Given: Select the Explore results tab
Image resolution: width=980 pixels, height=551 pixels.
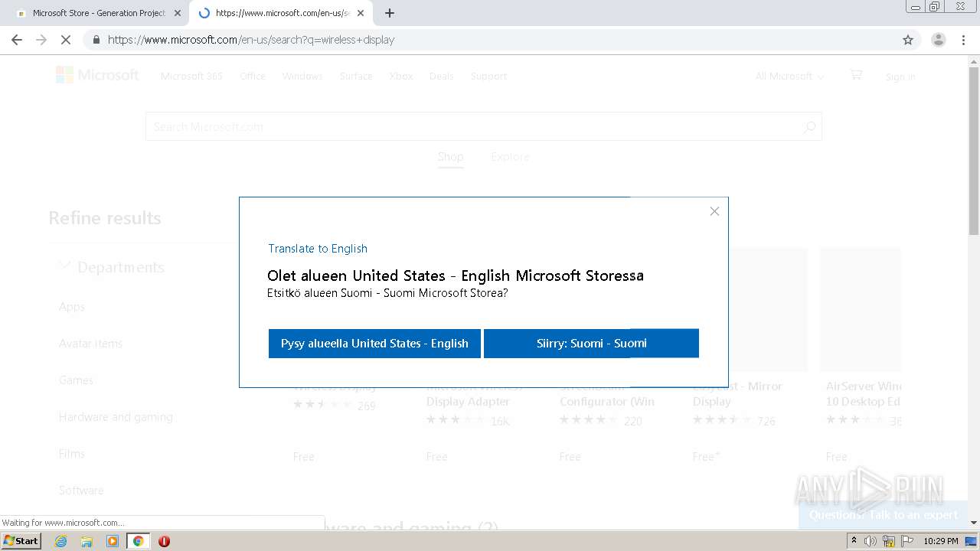Looking at the screenshot, I should 510,157.
